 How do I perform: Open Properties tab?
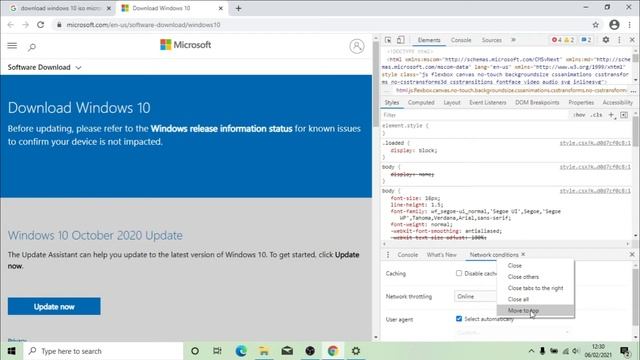[x=581, y=102]
